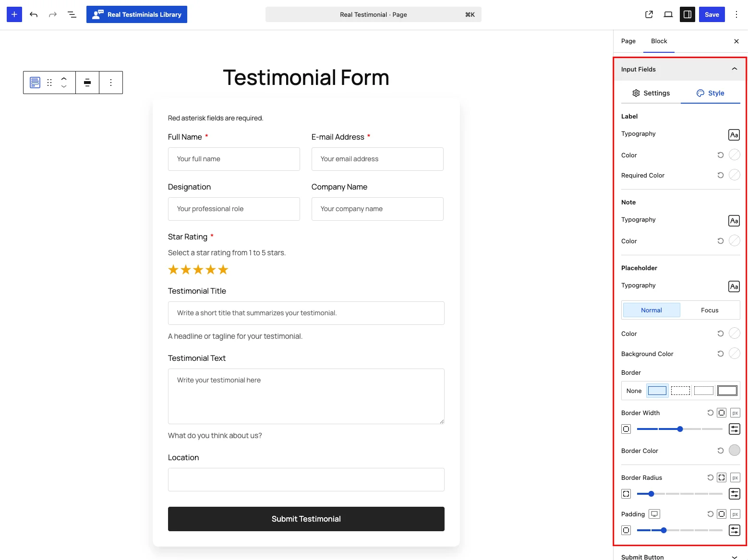Click the Submit Testimonial button
Viewport: 748px width, 560px height.
306,519
